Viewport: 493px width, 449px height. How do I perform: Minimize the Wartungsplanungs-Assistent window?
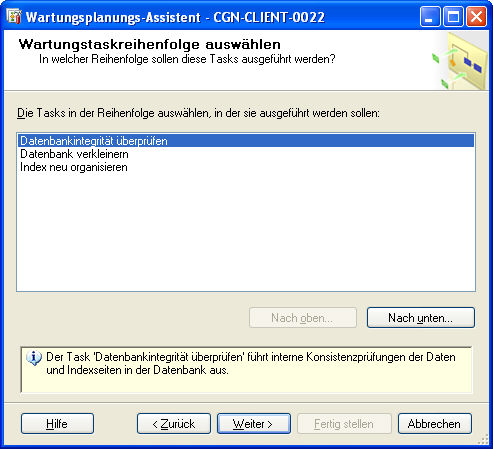(430, 17)
